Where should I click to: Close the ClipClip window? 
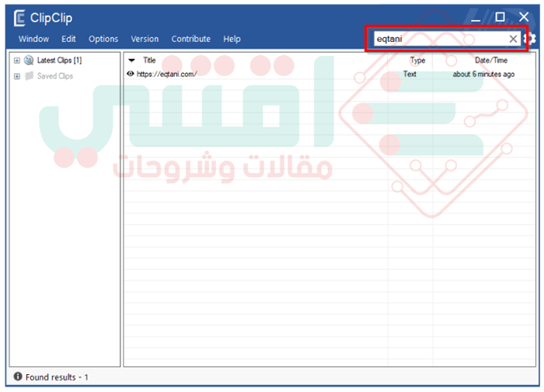tap(524, 16)
